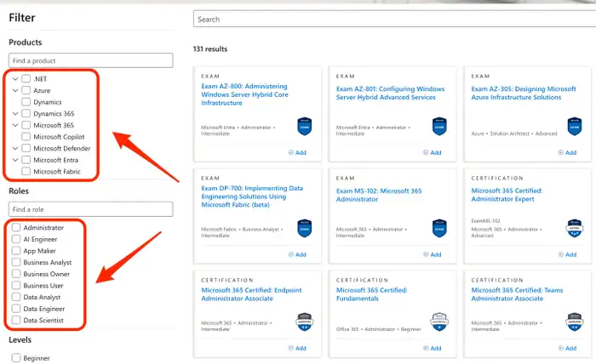Check the Dynamics product checkbox

tap(26, 102)
